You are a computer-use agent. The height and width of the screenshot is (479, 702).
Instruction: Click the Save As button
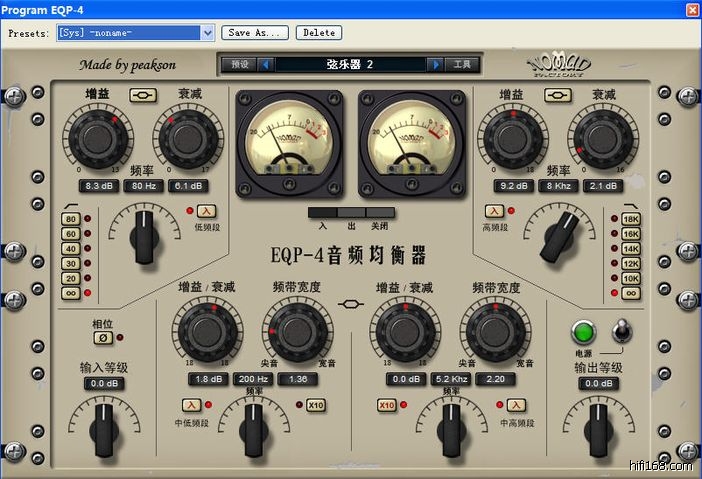pos(253,33)
